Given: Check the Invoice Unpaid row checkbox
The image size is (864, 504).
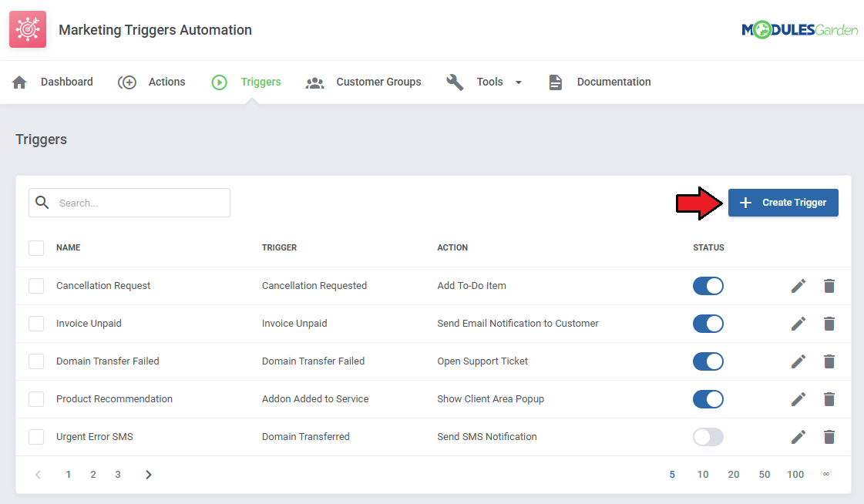Looking at the screenshot, I should click(x=36, y=324).
